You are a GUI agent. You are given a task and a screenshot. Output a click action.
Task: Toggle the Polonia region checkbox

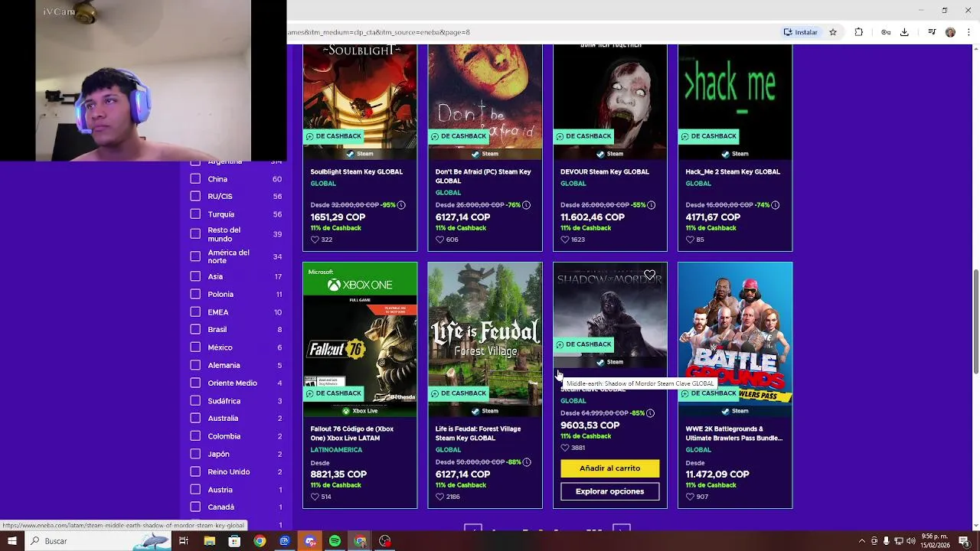(x=195, y=294)
